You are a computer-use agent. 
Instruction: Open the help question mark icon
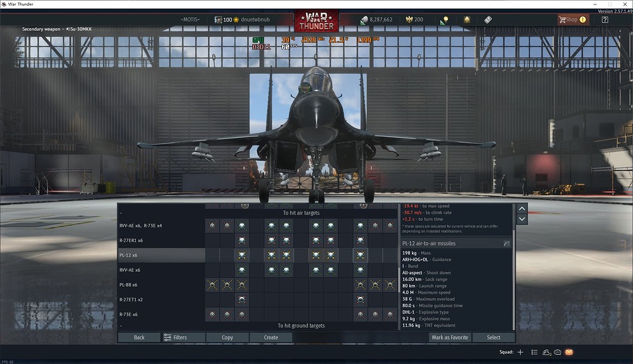pos(604,20)
